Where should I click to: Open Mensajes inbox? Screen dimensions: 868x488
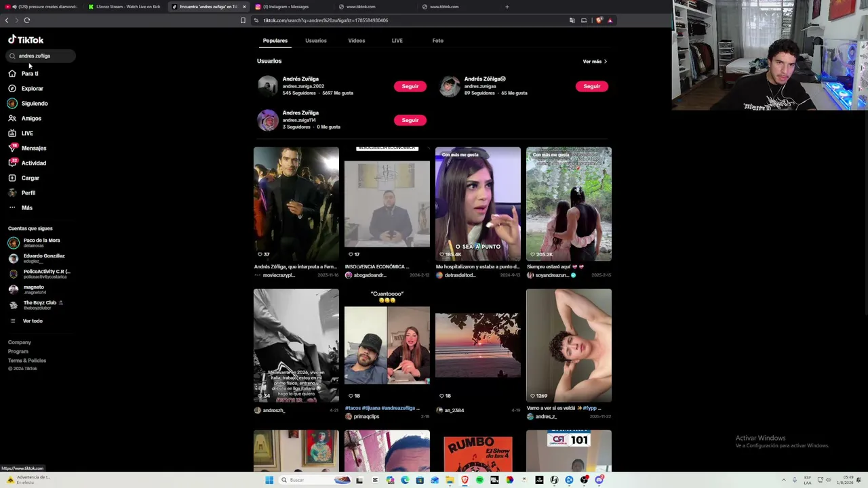pyautogui.click(x=34, y=148)
